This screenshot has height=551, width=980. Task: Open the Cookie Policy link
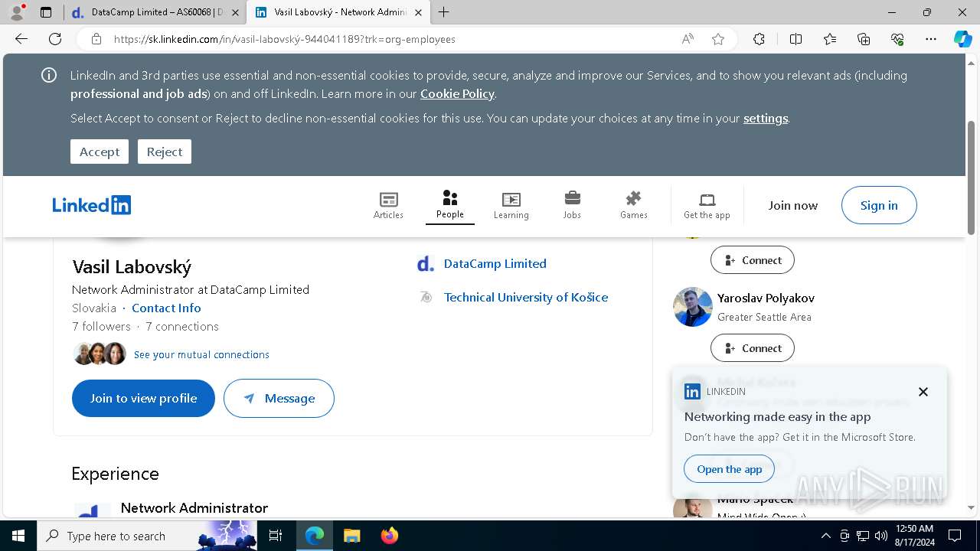tap(457, 93)
